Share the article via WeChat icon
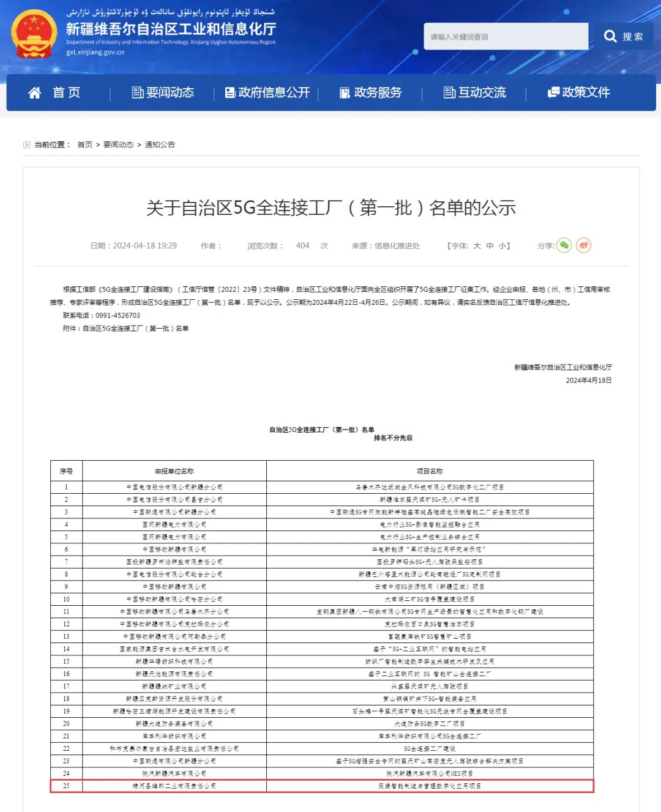 (x=564, y=245)
